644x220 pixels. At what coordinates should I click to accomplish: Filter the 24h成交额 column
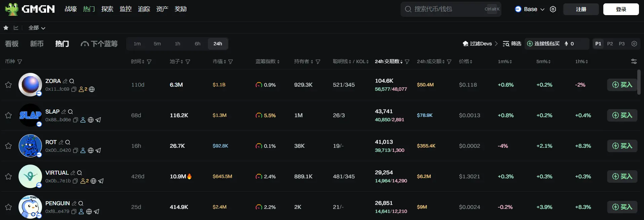(449, 62)
